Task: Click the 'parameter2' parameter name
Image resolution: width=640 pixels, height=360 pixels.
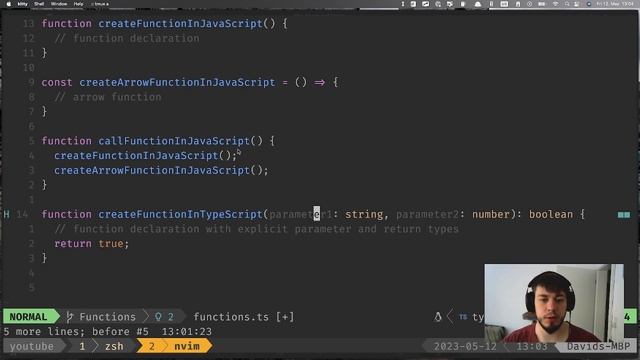Action: pos(427,215)
